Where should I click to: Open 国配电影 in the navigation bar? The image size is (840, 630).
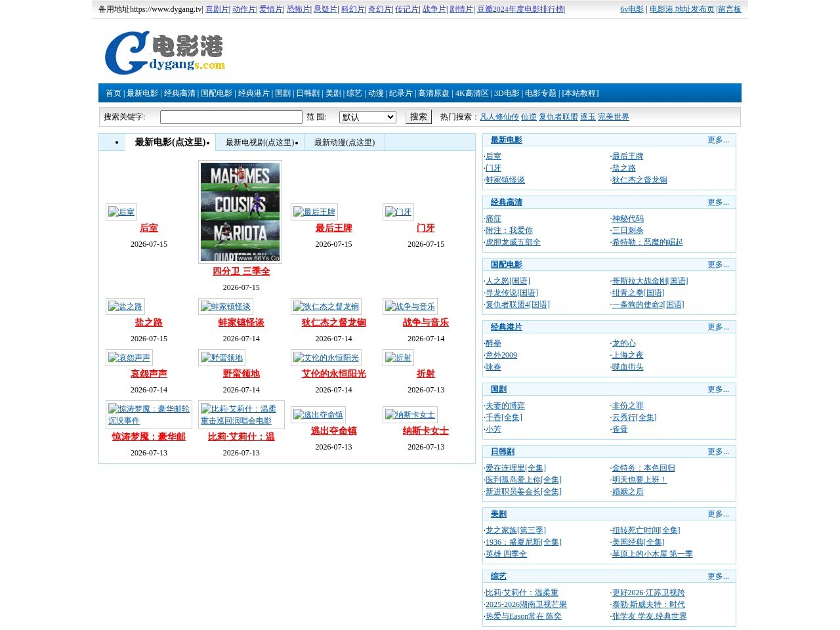click(217, 93)
